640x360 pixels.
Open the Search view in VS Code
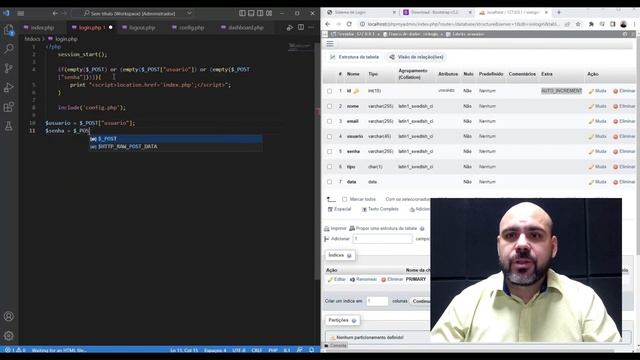(9, 49)
